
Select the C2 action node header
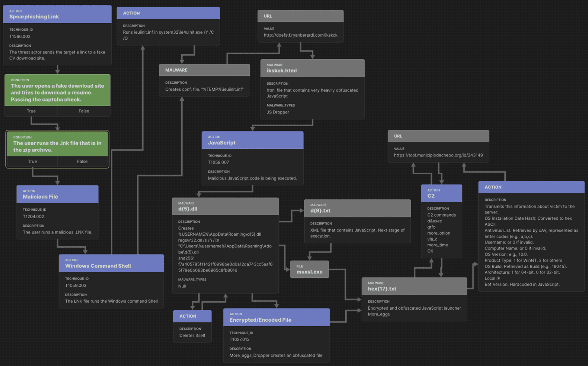point(441,193)
